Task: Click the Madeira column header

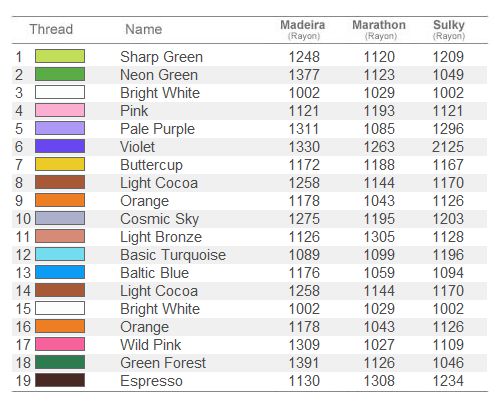Action: coord(303,29)
